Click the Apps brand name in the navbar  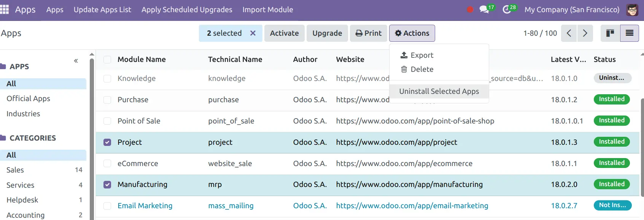pos(25,9)
